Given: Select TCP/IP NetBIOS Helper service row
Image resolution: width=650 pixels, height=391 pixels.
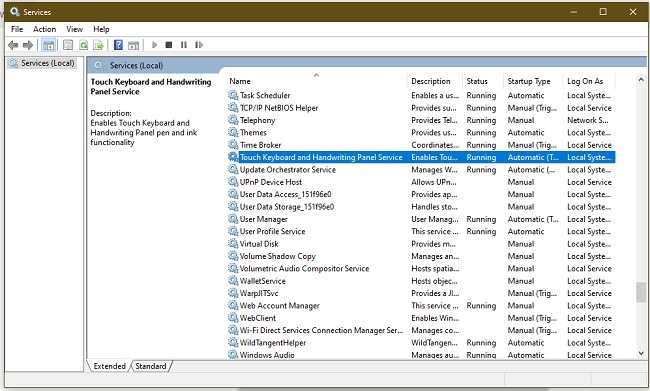Looking at the screenshot, I should coord(421,108).
